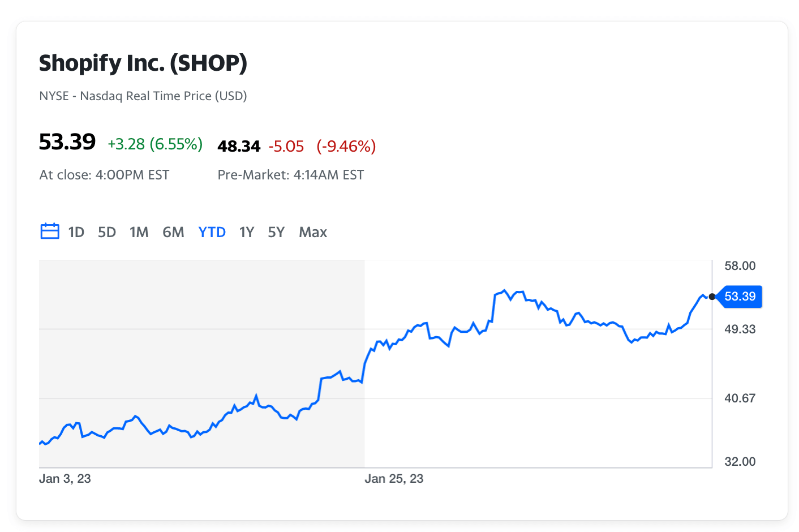The width and height of the screenshot is (799, 532).
Task: Click the 32.00 y-axis label
Action: click(x=740, y=461)
